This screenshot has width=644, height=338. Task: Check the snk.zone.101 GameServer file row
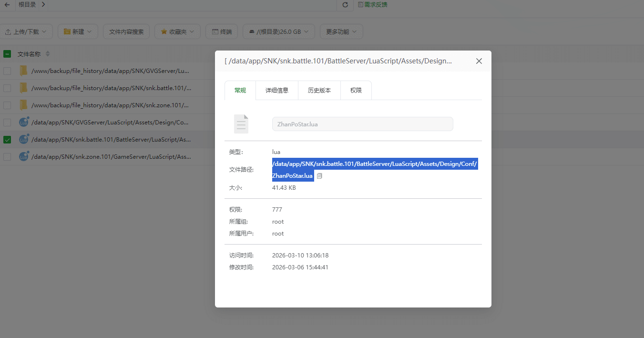[7, 156]
